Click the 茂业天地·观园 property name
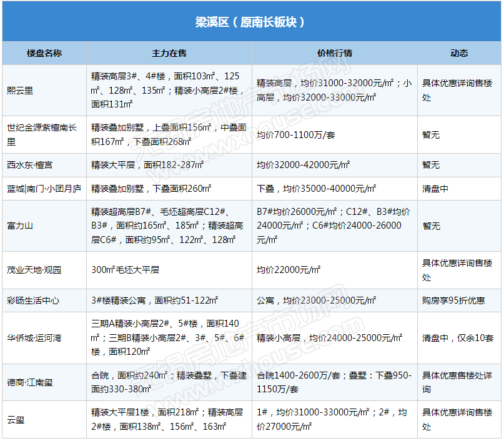 click(x=34, y=270)
